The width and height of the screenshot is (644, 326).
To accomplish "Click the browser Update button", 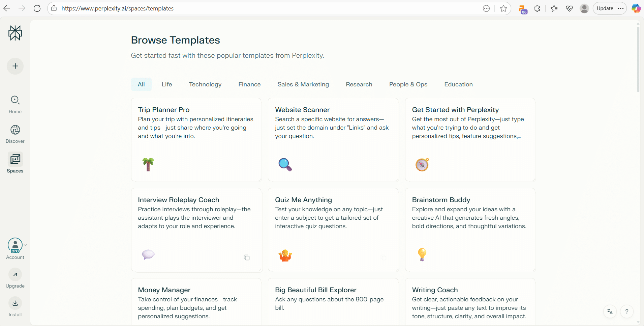I will [605, 8].
